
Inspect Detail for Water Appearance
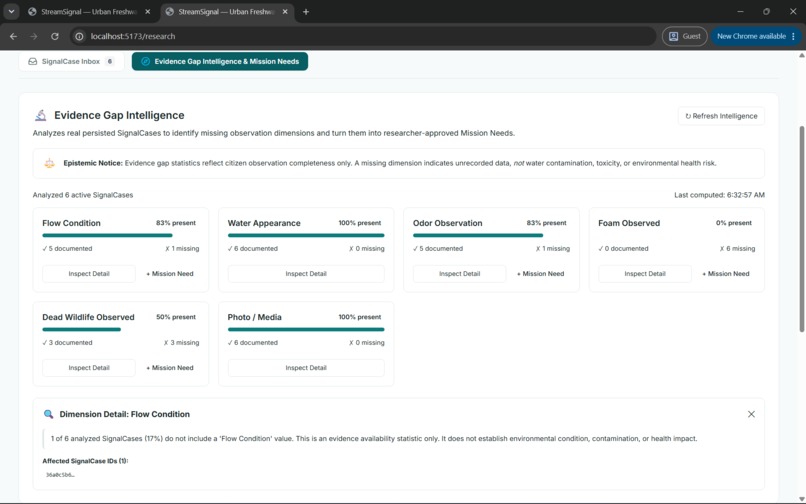click(306, 274)
